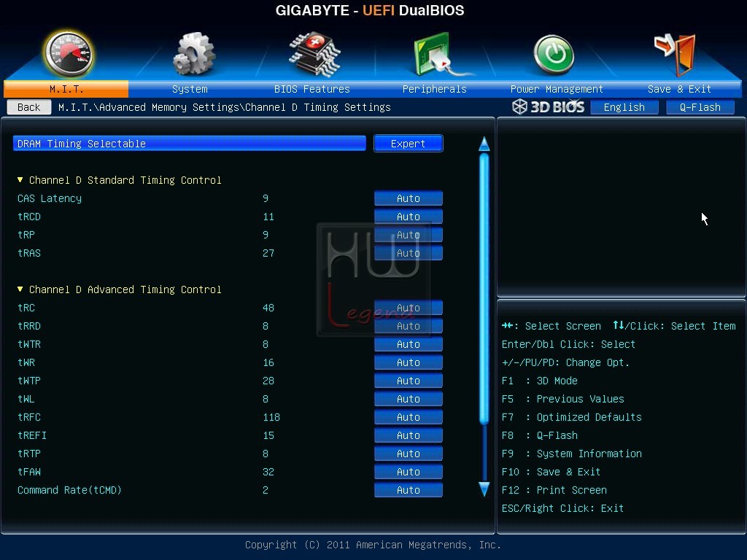Image resolution: width=747 pixels, height=560 pixels.
Task: Click the tRC value 48
Action: tap(268, 308)
